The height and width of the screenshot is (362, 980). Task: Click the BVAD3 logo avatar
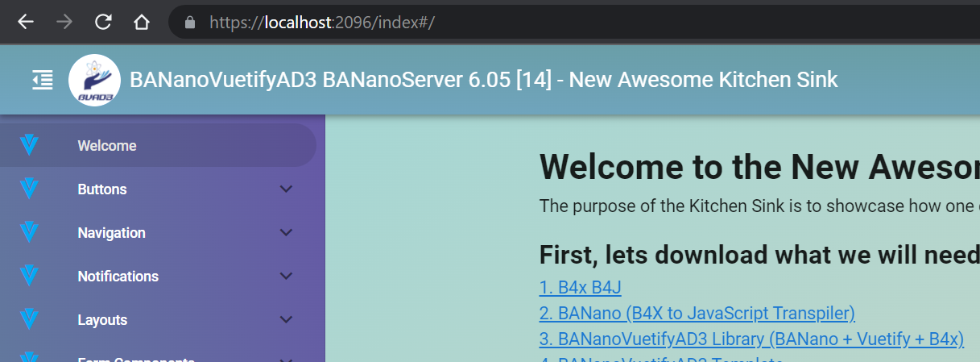(94, 81)
